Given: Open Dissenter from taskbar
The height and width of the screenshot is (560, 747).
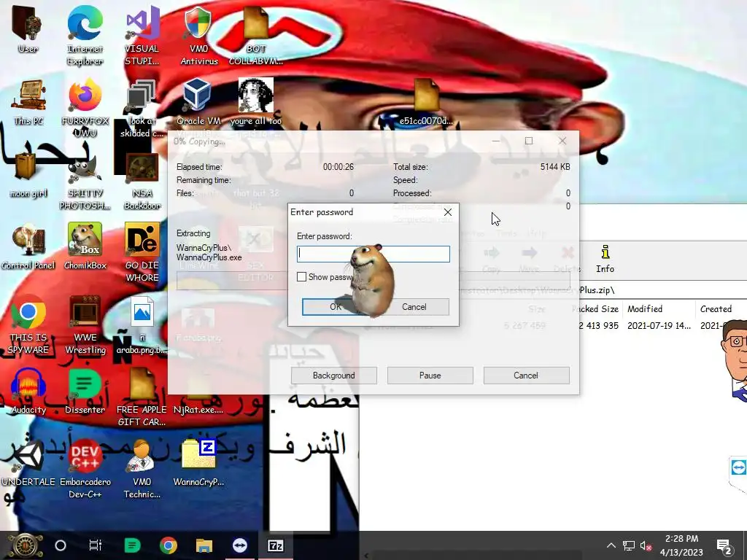Looking at the screenshot, I should click(x=132, y=545).
